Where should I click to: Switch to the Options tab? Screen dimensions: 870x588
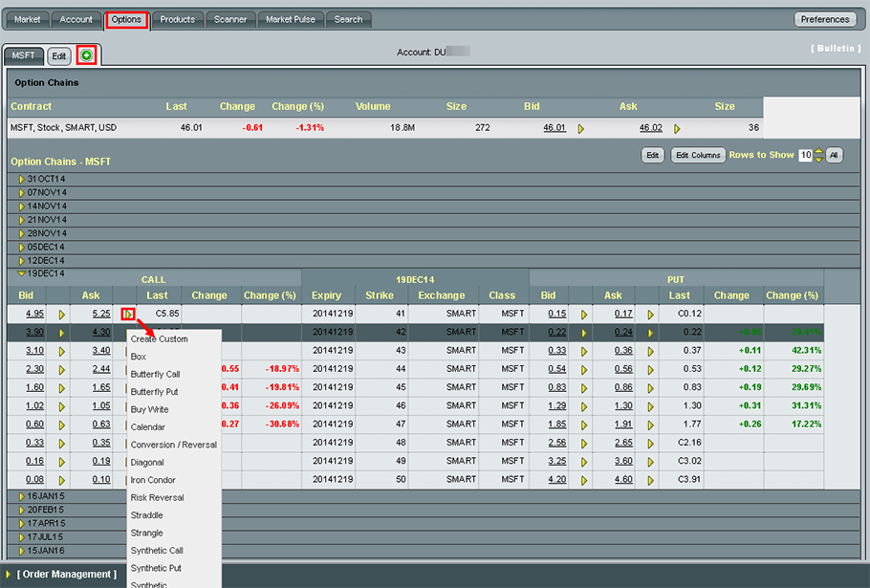[x=126, y=19]
